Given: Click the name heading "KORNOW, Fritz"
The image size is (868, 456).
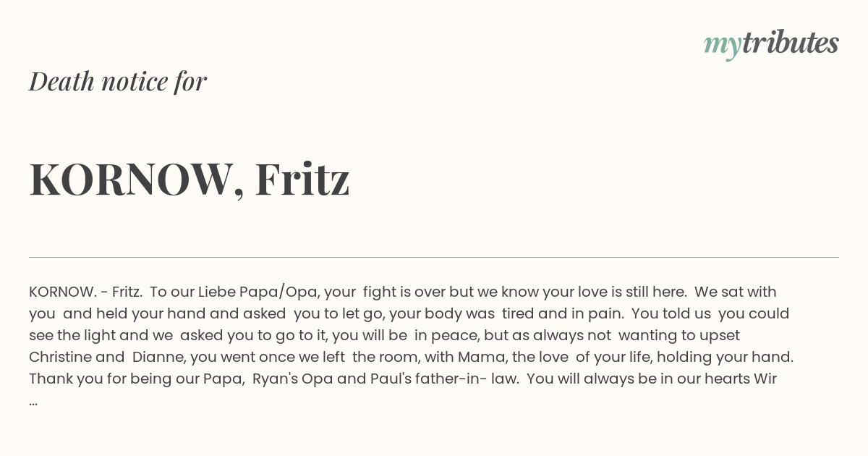Looking at the screenshot, I should [x=190, y=179].
